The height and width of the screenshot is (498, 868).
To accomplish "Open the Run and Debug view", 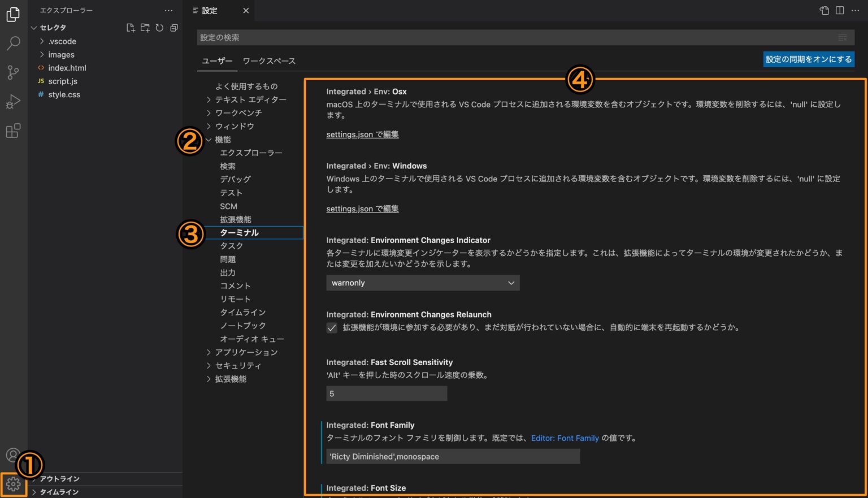I will tap(13, 102).
